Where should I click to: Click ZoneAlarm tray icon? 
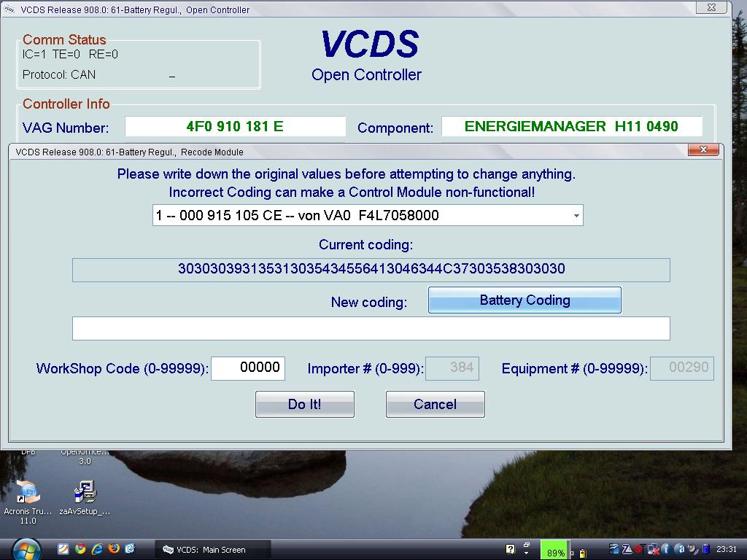tap(627, 549)
